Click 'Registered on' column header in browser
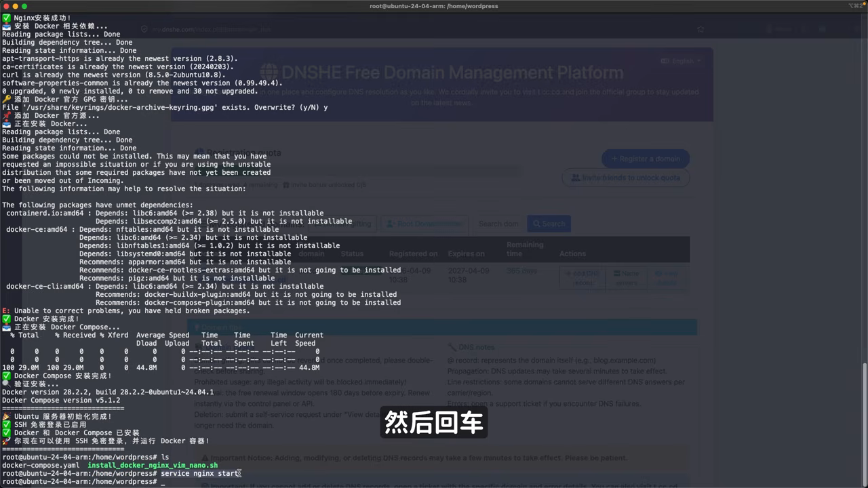This screenshot has height=488, width=868. (x=413, y=253)
